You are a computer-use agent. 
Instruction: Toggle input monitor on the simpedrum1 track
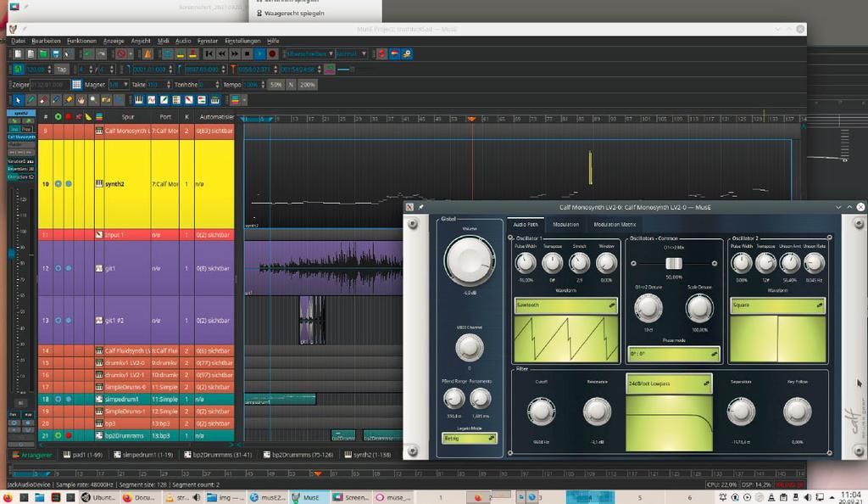58,399
